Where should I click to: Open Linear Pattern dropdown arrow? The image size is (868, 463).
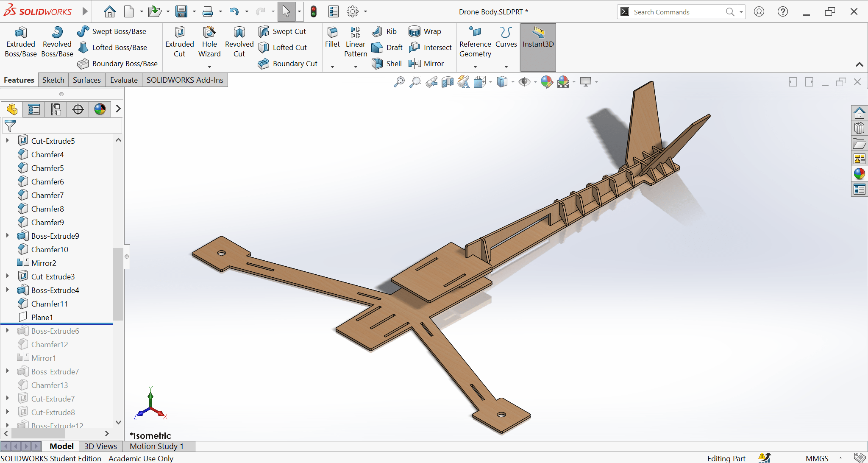pos(356,67)
